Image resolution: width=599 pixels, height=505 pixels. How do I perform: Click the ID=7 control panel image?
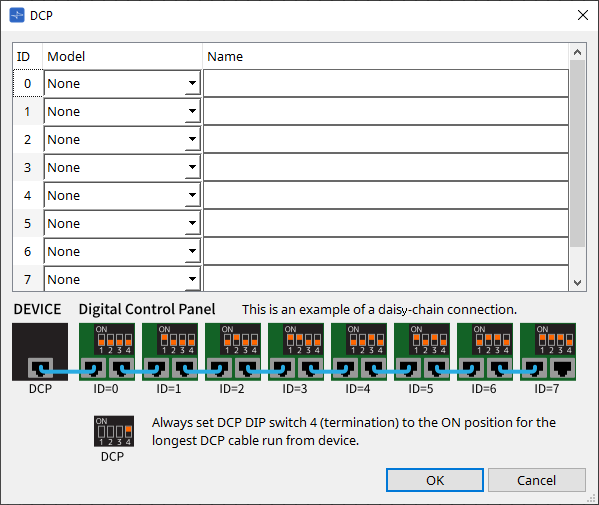548,352
